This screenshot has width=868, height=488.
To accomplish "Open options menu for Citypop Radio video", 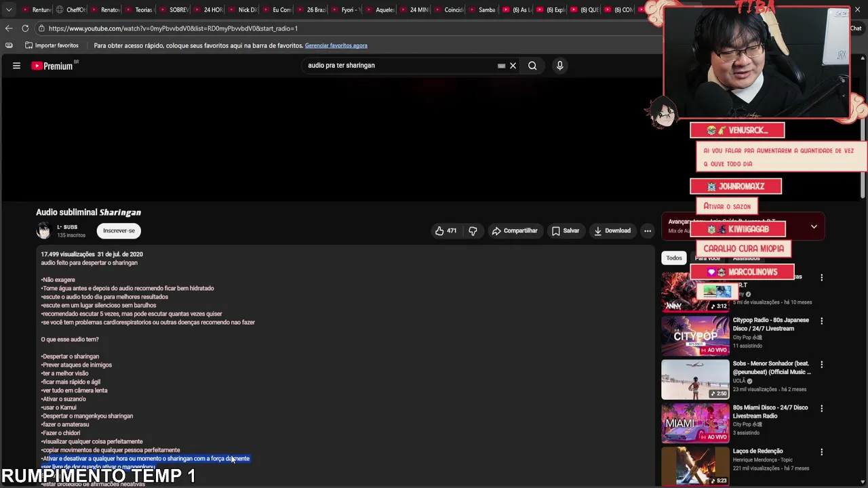I will click(x=821, y=321).
